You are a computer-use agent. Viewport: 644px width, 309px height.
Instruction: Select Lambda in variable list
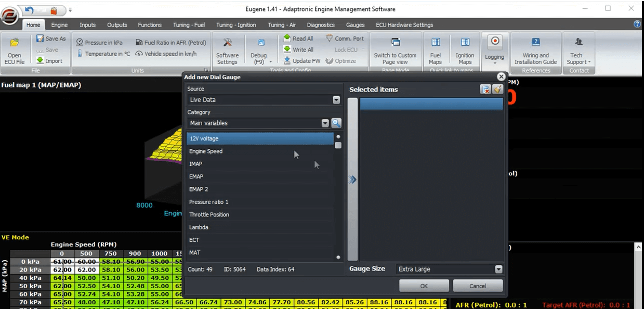[260, 227]
